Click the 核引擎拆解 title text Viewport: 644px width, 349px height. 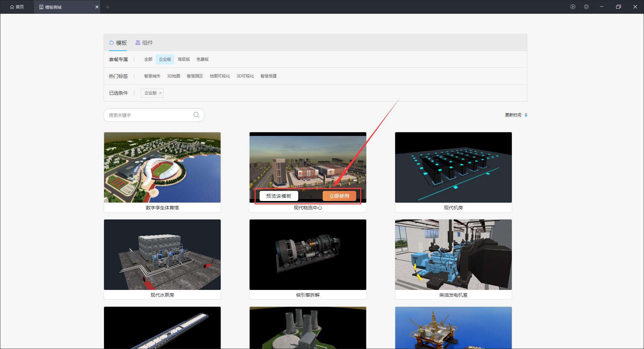coord(308,295)
